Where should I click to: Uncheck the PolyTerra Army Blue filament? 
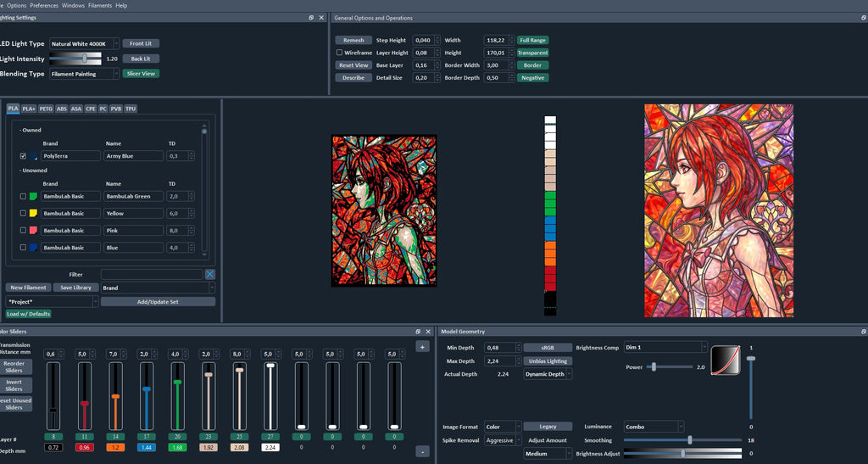click(23, 156)
